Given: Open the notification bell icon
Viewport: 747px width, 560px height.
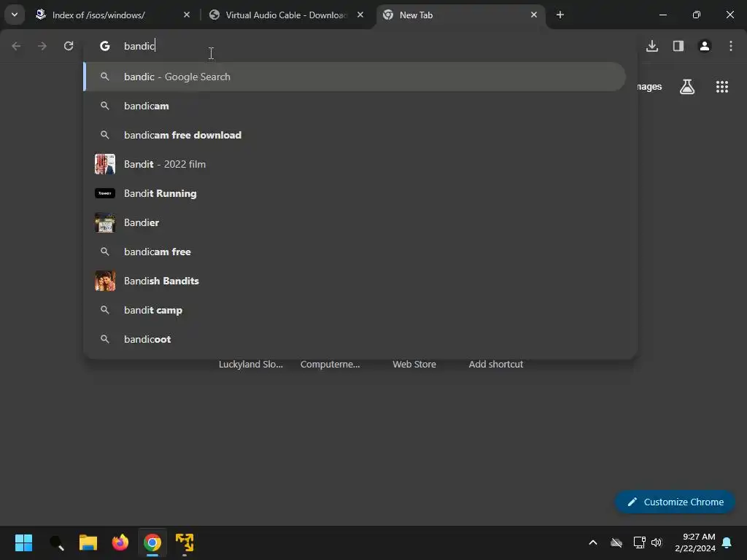Looking at the screenshot, I should click(727, 542).
